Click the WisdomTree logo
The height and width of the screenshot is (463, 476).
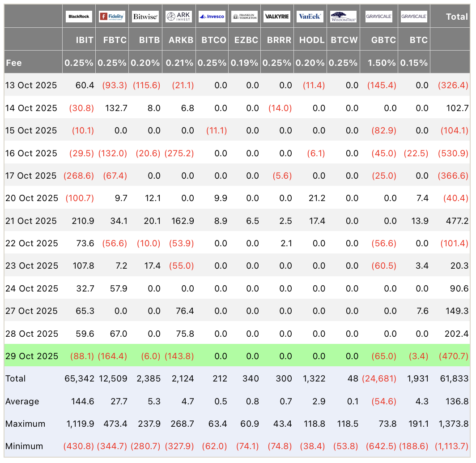point(343,17)
